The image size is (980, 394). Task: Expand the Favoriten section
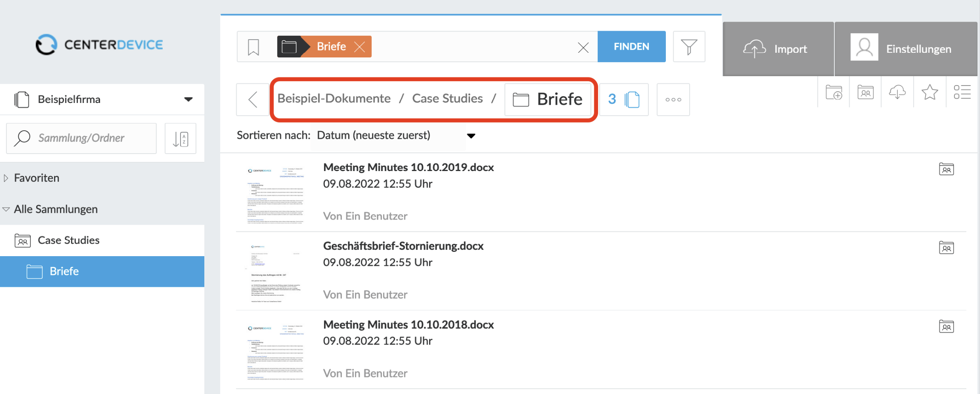(6, 178)
